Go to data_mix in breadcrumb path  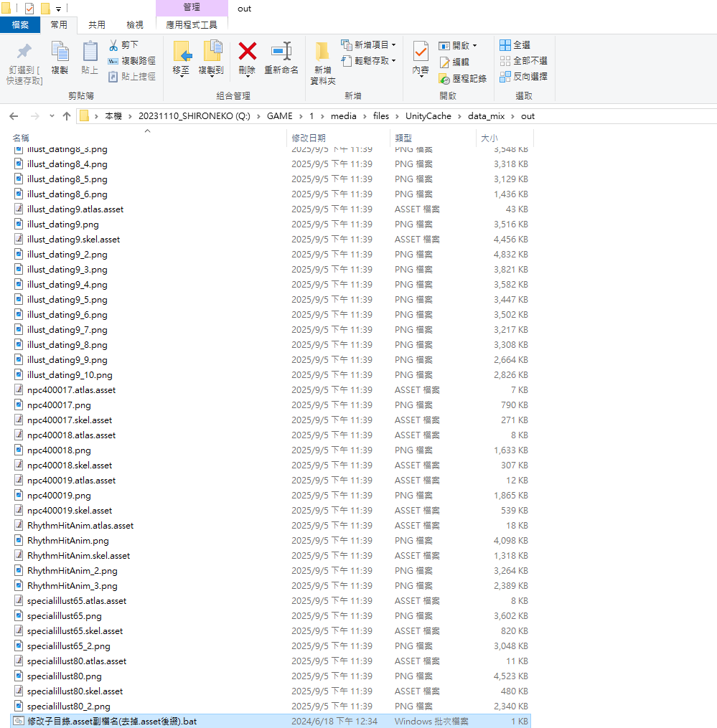tap(486, 116)
